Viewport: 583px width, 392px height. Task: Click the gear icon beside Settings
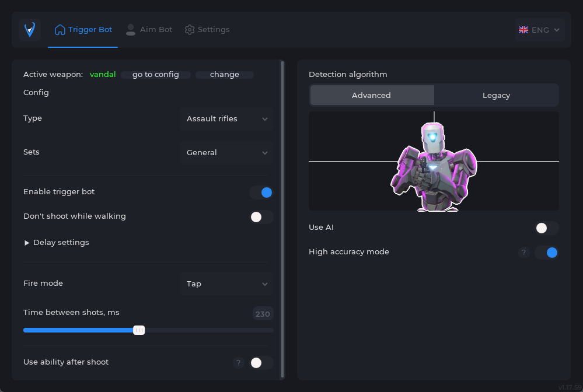coord(190,29)
